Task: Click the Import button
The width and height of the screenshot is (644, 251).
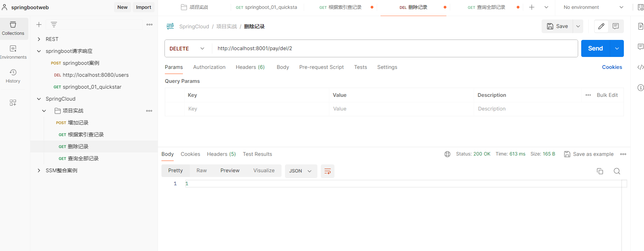Action: [x=144, y=7]
